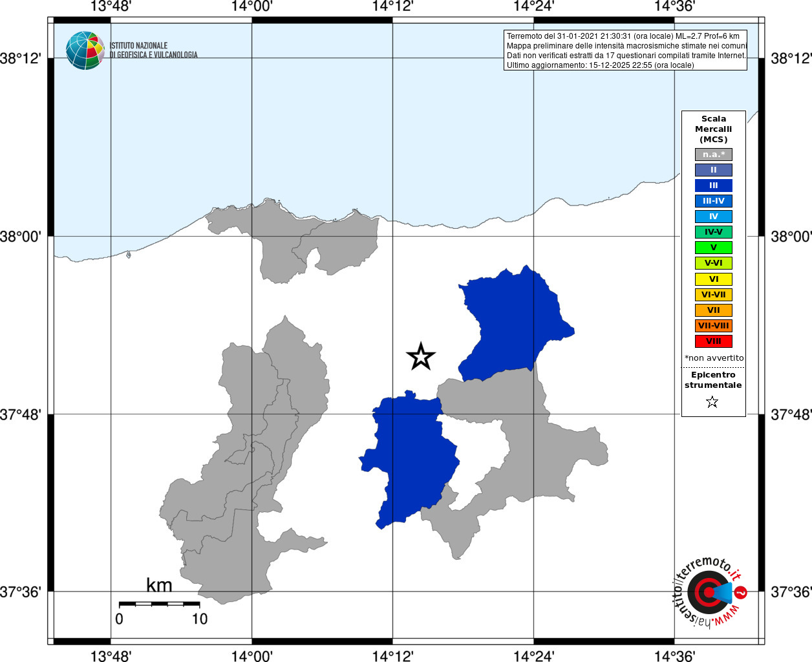Viewport: 812px width, 662px height.
Task: Select the VII orange legend swatch
Action: point(714,310)
